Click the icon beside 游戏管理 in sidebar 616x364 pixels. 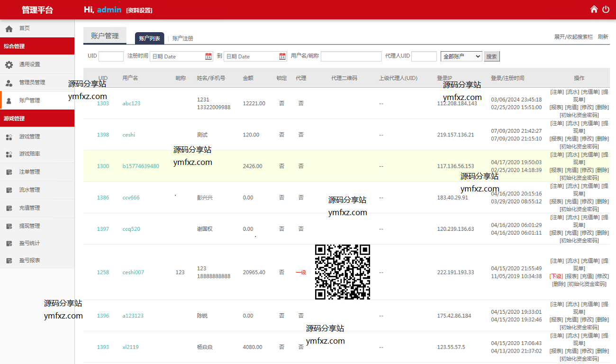(9, 137)
